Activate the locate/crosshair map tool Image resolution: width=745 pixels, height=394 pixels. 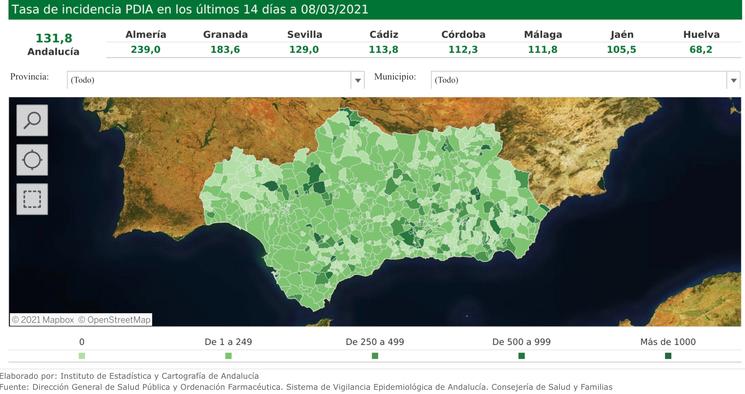(x=32, y=160)
